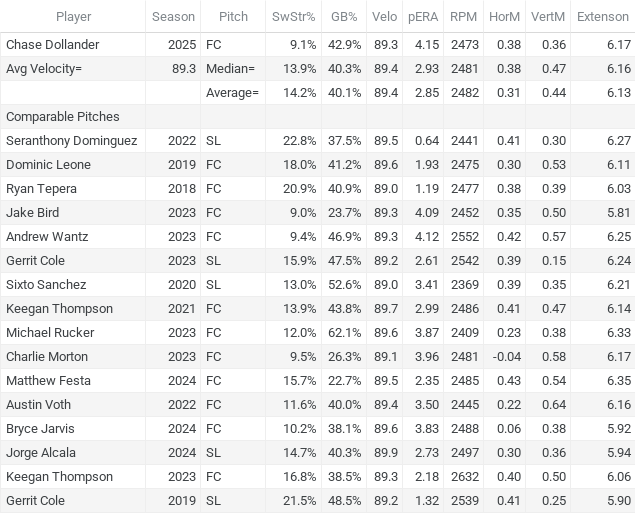Viewport: 635px width, 520px height.
Task: Select Michael Rucker's 62.1% GB% cell
Action: click(344, 332)
